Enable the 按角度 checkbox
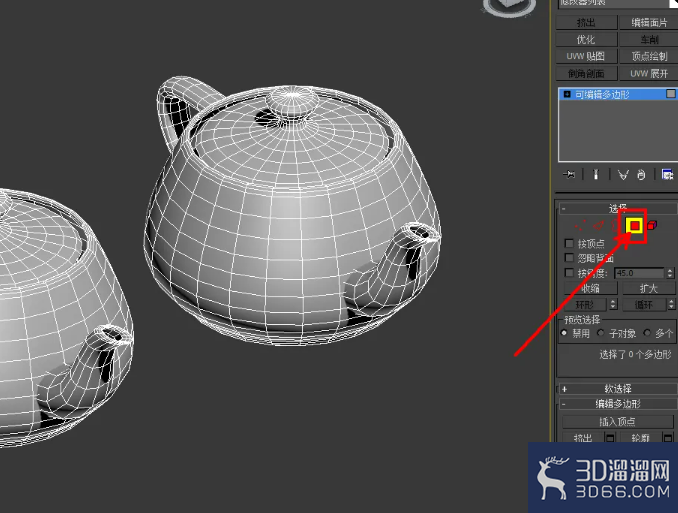 (x=569, y=273)
